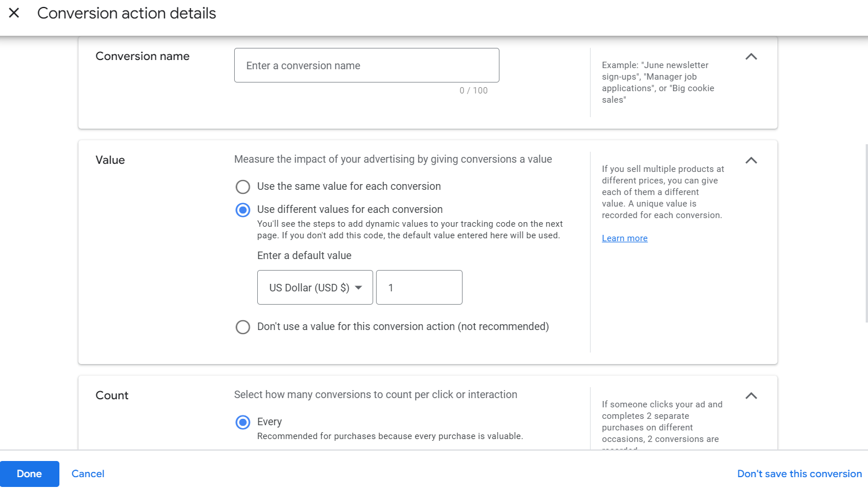Collapse the Value section
This screenshot has width=868, height=491.
[x=751, y=160]
